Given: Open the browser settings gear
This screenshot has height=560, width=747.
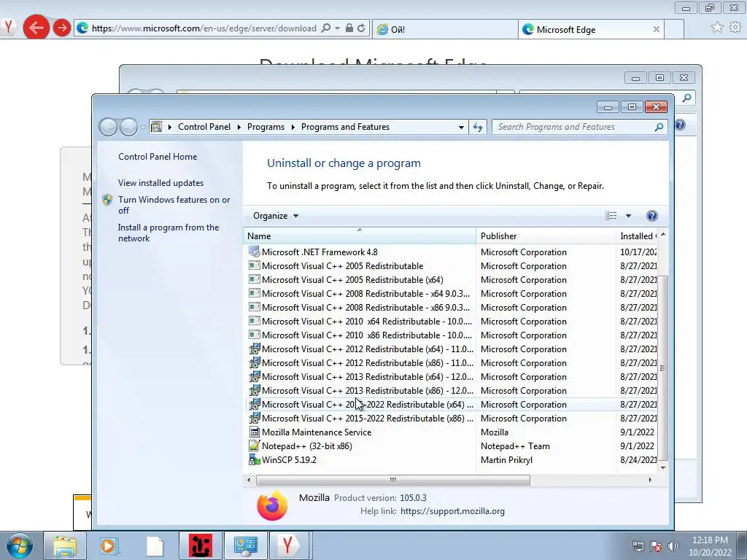Looking at the screenshot, I should click(735, 28).
